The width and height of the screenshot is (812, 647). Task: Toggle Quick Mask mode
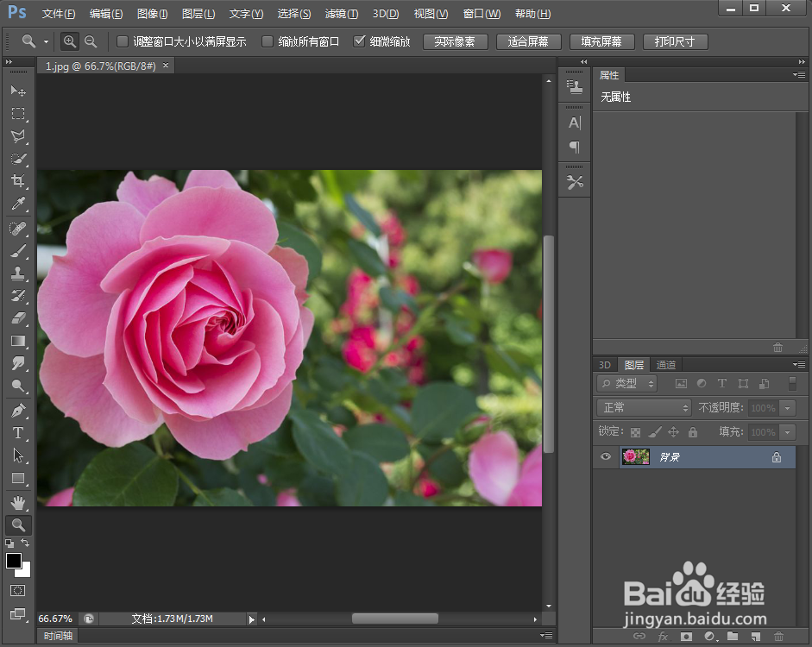[17, 591]
